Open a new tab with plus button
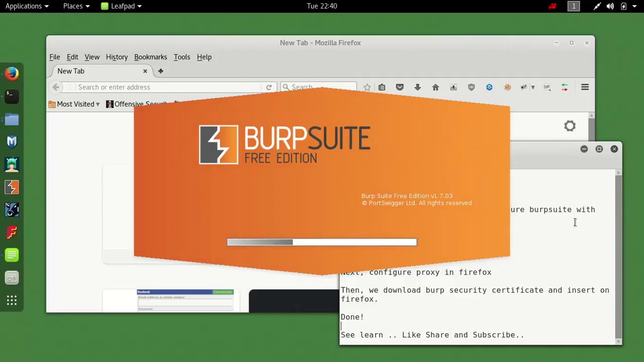This screenshot has height=362, width=644. click(x=160, y=71)
